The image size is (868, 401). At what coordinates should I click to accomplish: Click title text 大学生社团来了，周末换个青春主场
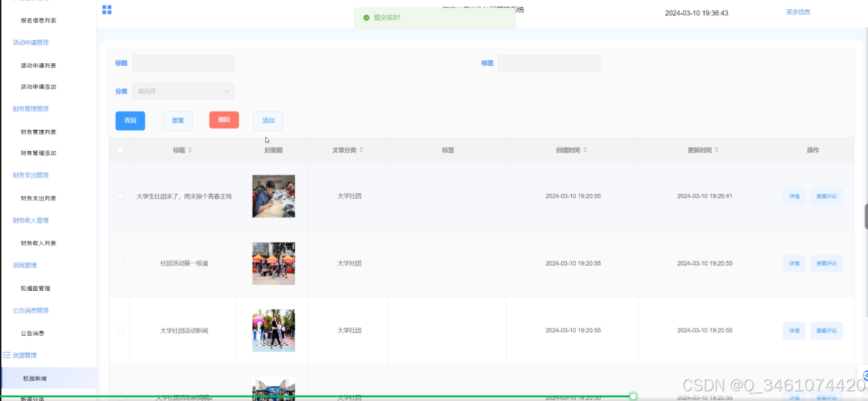pyautogui.click(x=184, y=196)
